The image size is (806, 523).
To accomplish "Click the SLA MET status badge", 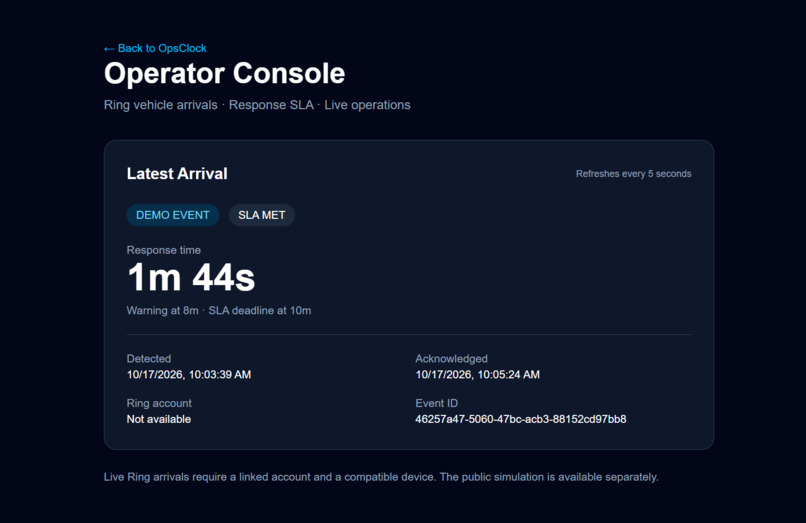I will coord(262,215).
